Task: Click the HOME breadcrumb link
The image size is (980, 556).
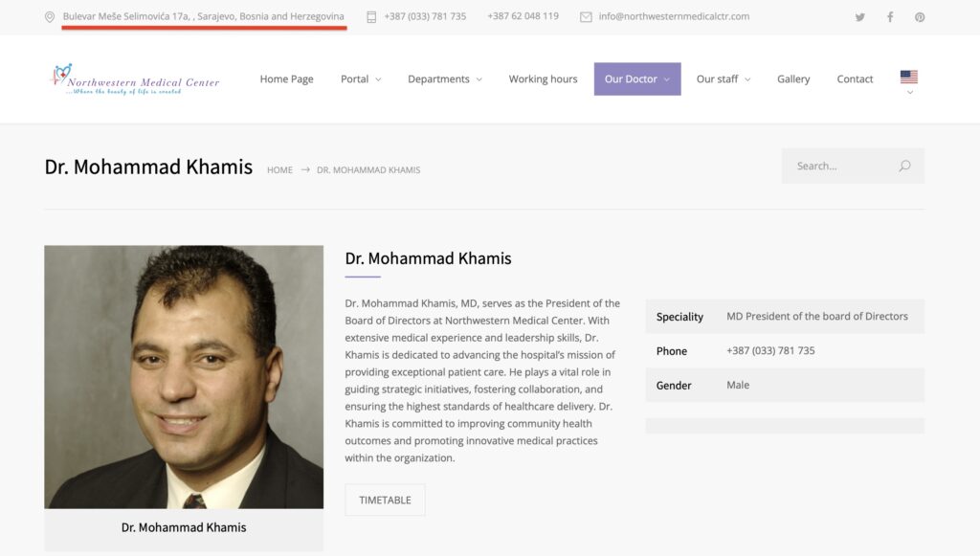Action: [x=279, y=170]
